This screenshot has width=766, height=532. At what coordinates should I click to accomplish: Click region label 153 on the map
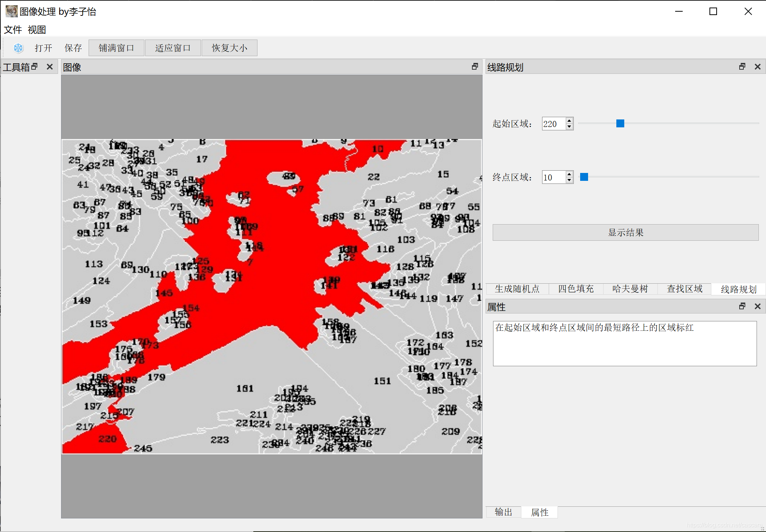pyautogui.click(x=98, y=324)
